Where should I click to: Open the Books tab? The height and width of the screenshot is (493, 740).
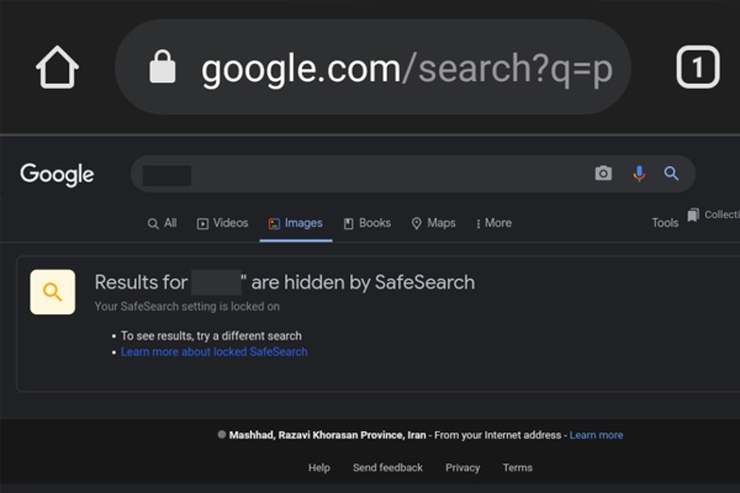pyautogui.click(x=367, y=223)
